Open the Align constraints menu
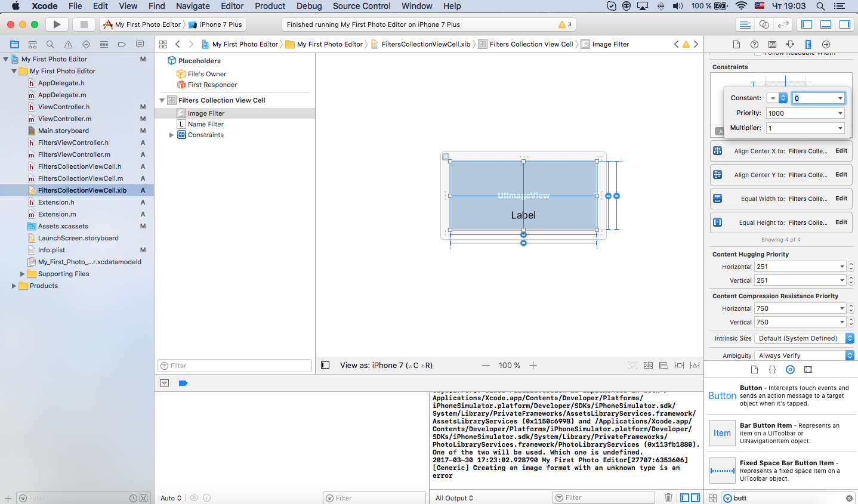This screenshot has height=504, width=858. coord(663,365)
